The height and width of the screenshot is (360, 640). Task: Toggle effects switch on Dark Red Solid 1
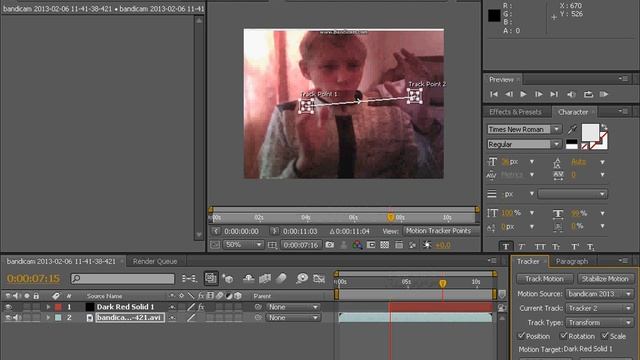pyautogui.click(x=201, y=307)
